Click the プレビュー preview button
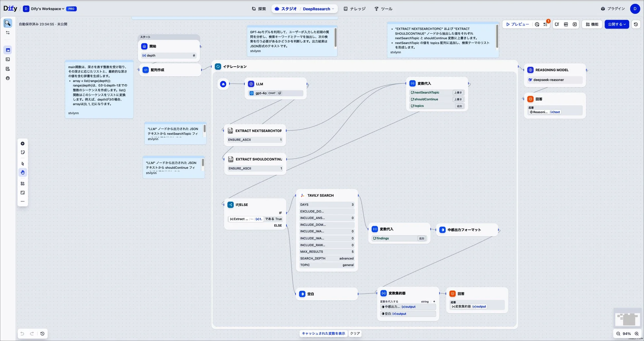This screenshot has height=341, width=644. [518, 24]
